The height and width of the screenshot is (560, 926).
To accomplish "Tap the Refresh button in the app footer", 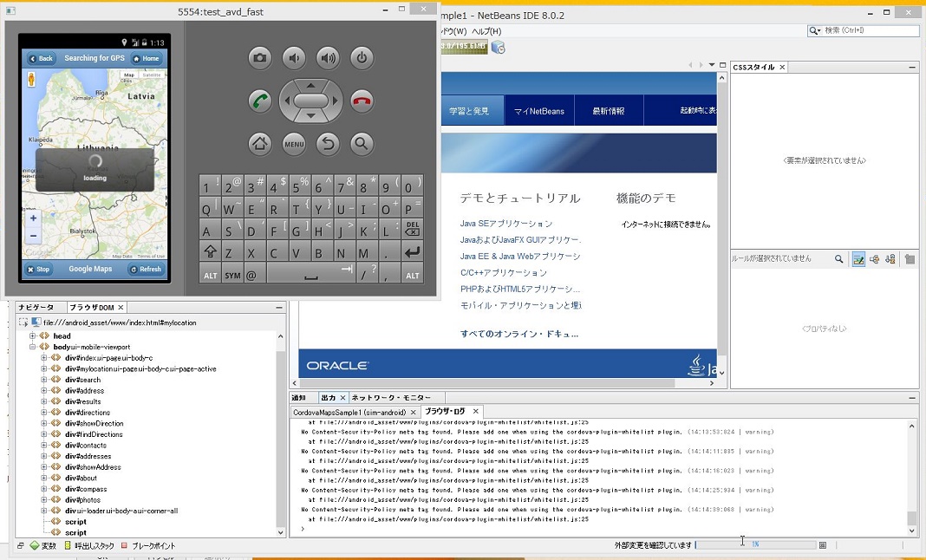I will point(146,270).
